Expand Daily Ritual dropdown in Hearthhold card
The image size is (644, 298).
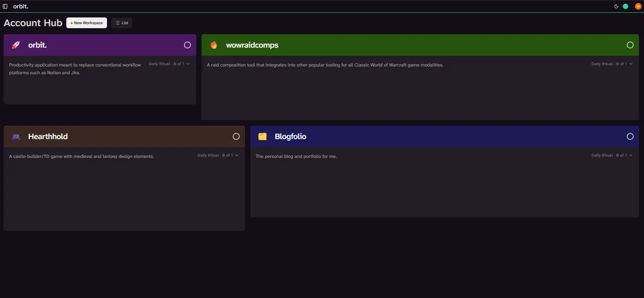coord(218,155)
